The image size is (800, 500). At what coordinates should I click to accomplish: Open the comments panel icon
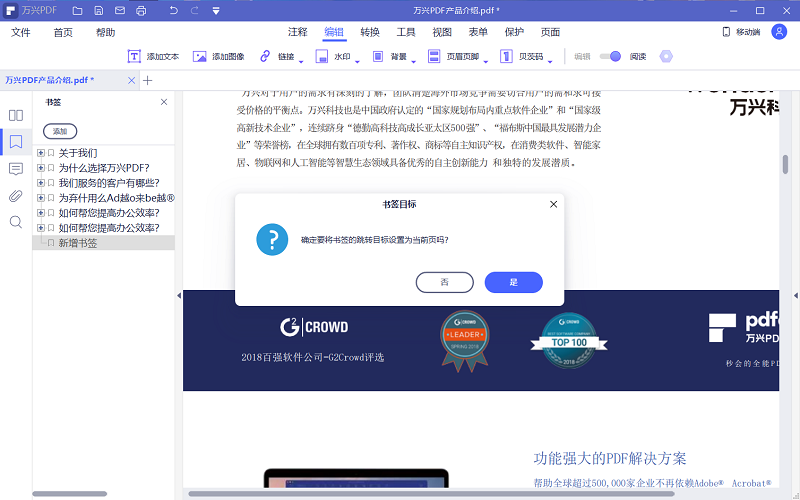point(16,169)
